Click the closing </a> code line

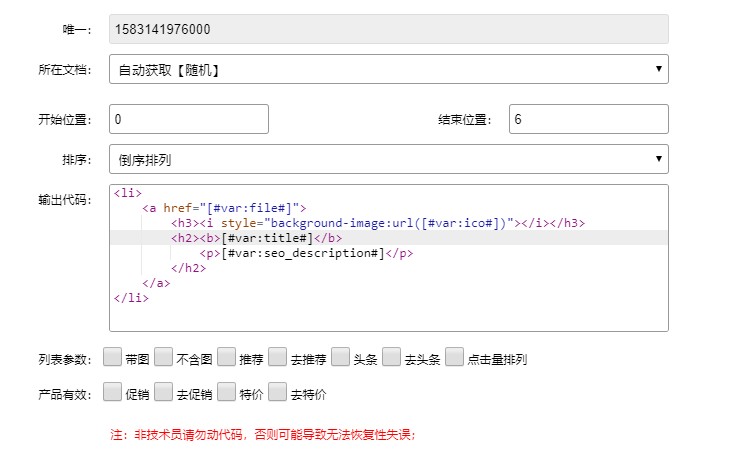156,283
